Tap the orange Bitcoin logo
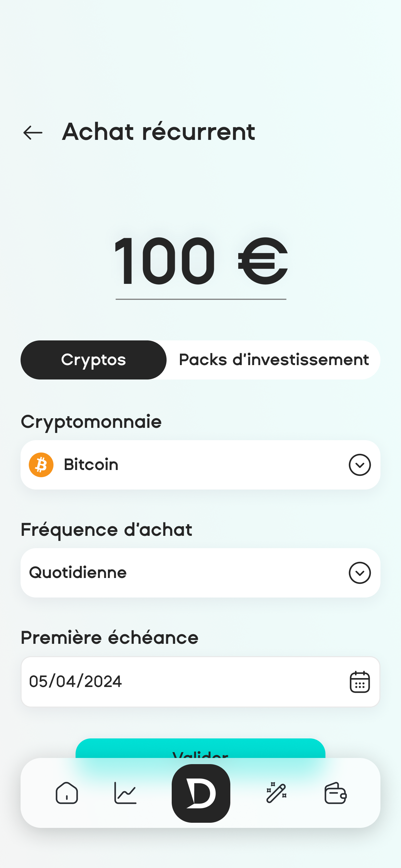 (x=41, y=465)
